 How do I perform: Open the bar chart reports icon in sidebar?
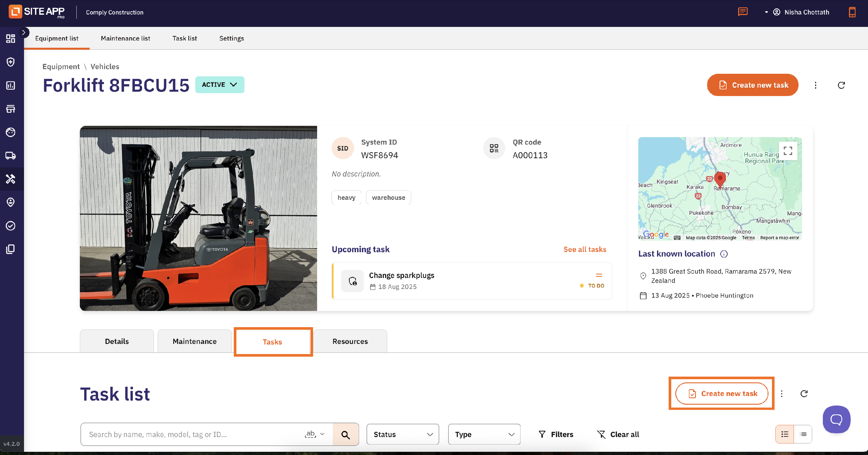[10, 85]
